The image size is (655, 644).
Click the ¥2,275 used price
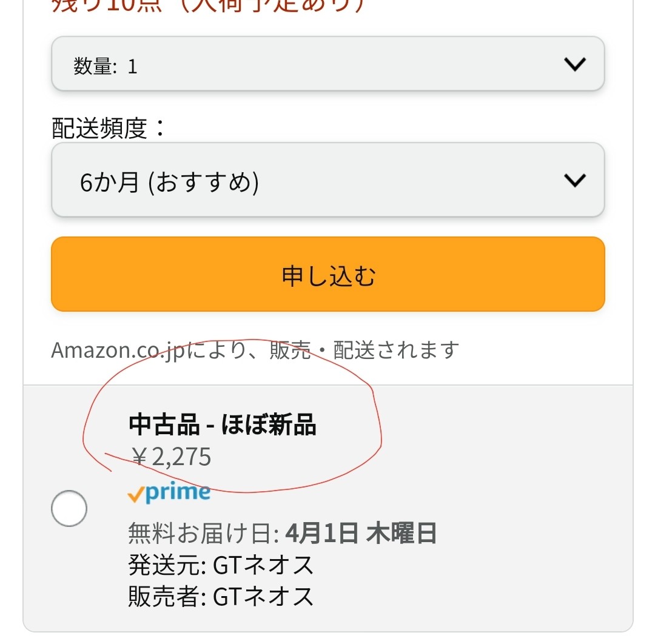click(170, 457)
